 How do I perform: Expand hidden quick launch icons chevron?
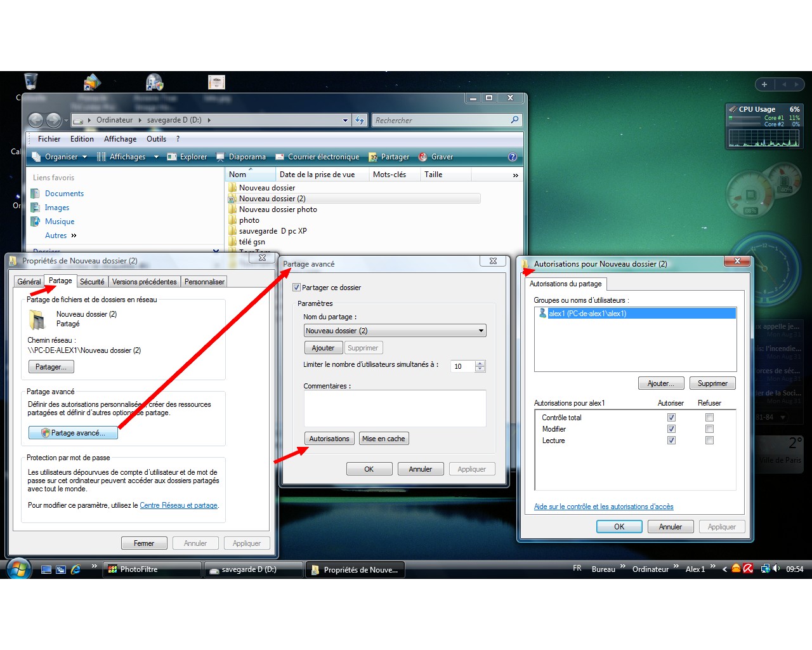94,566
